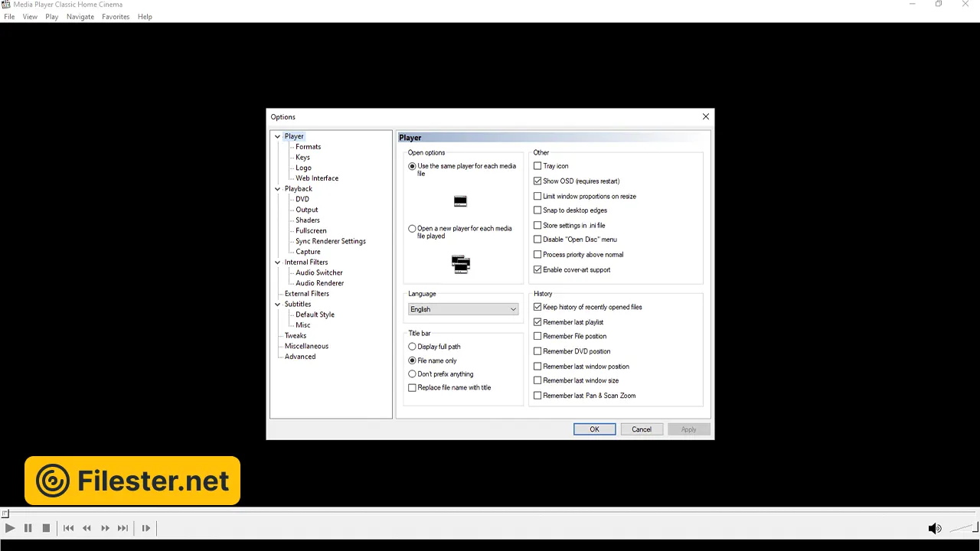Screen dimensions: 980x551
Task: Click the Play button in playback bar
Action: (9, 528)
